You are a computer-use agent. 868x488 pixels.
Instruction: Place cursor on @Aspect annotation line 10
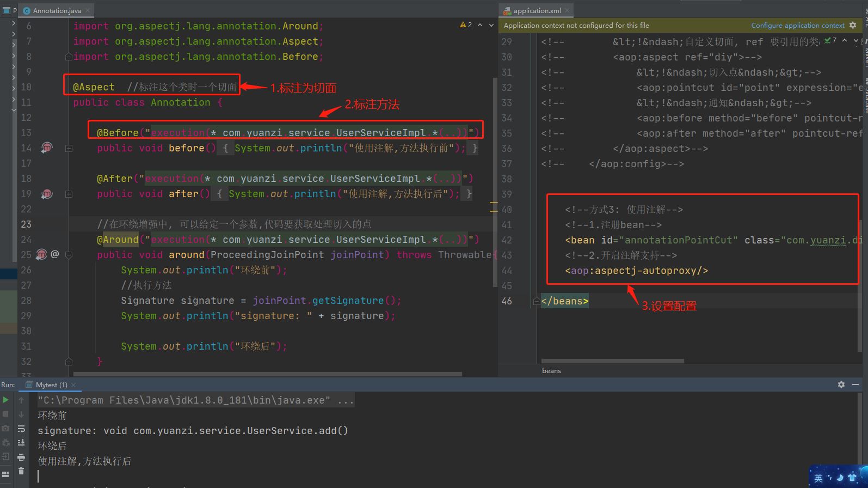point(94,87)
